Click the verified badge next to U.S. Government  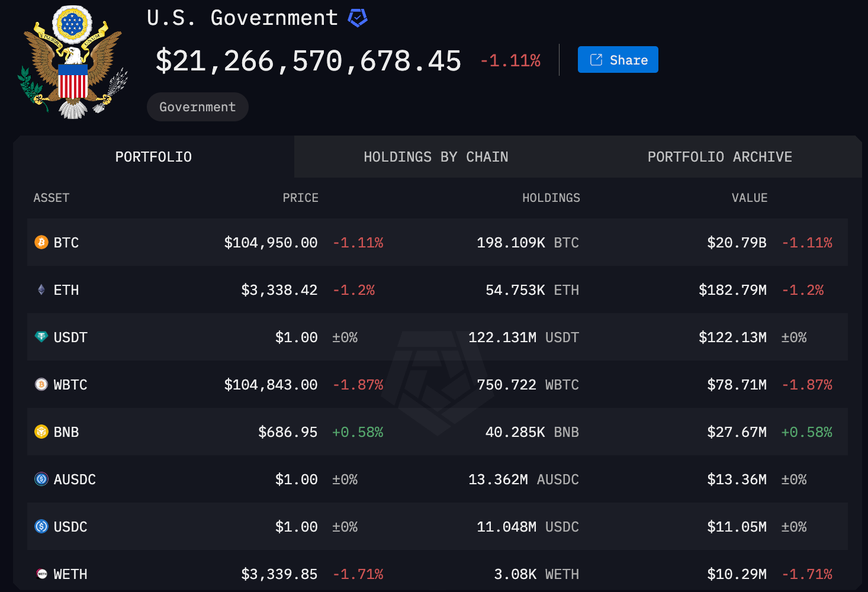(x=357, y=18)
